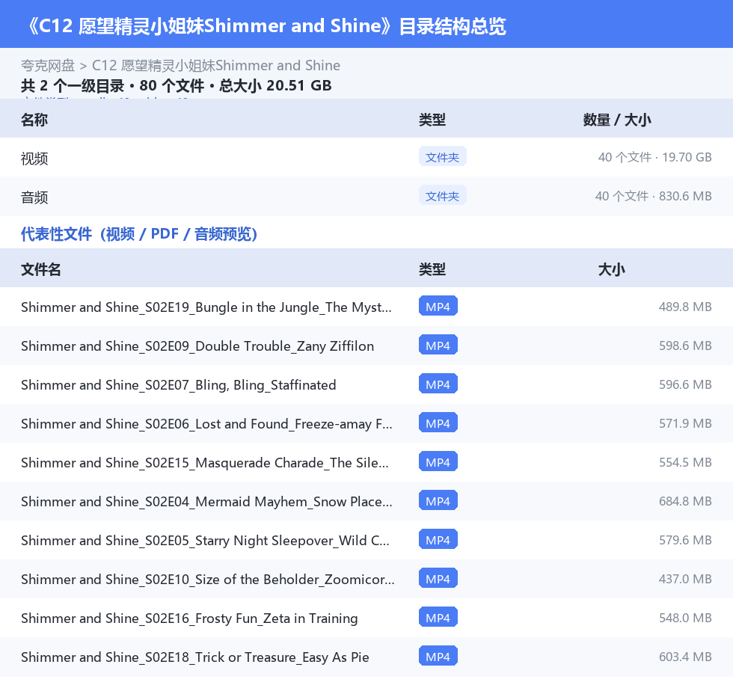Click the MP4 badge for S02E06

click(438, 423)
